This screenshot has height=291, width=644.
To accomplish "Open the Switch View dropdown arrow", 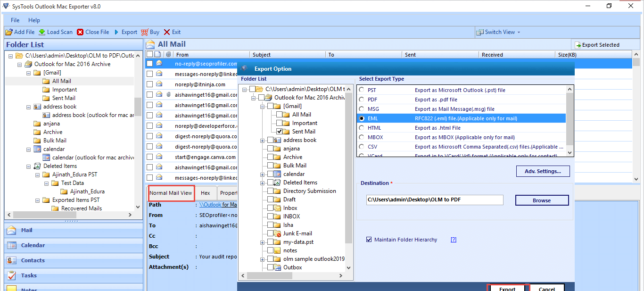I will pos(519,32).
